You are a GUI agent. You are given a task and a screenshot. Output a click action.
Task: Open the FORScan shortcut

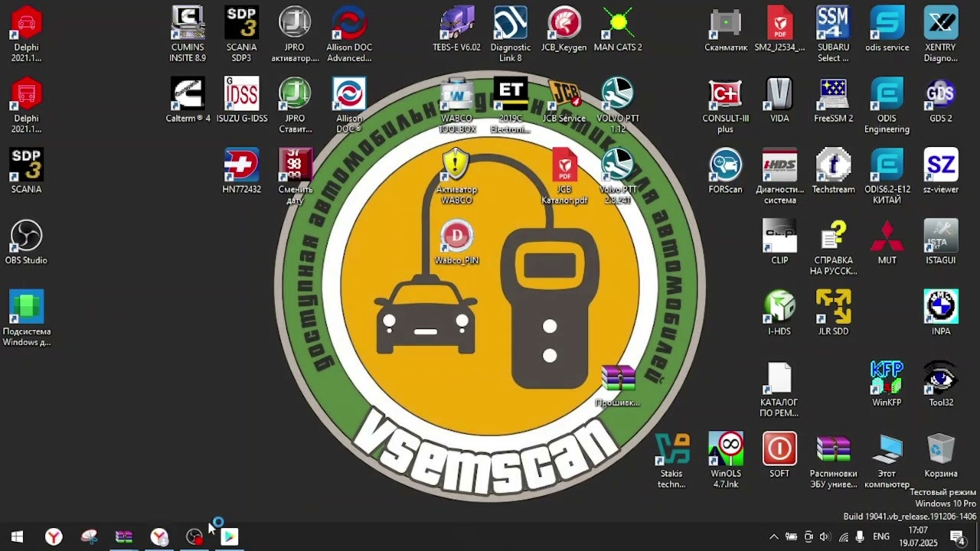pos(726,171)
